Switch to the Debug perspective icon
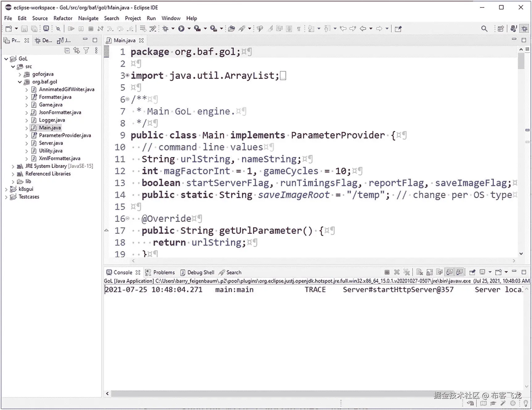This screenshot has width=532, height=410. tap(524, 29)
